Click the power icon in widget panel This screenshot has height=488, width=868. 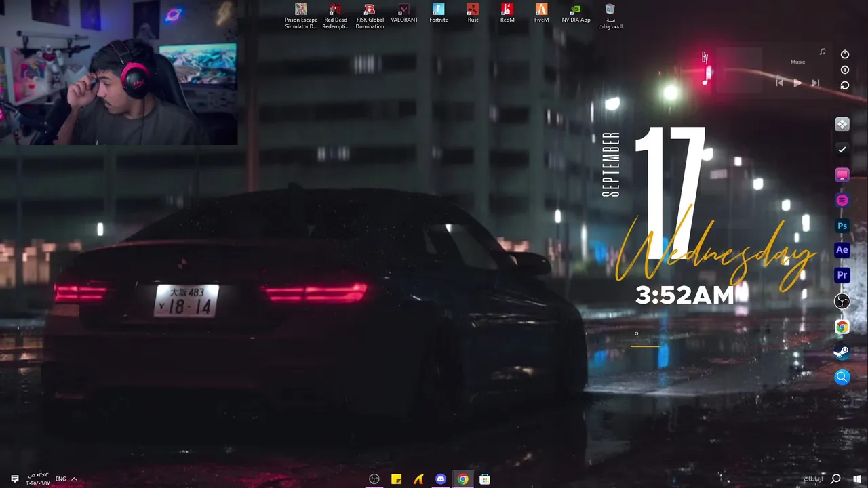845,54
